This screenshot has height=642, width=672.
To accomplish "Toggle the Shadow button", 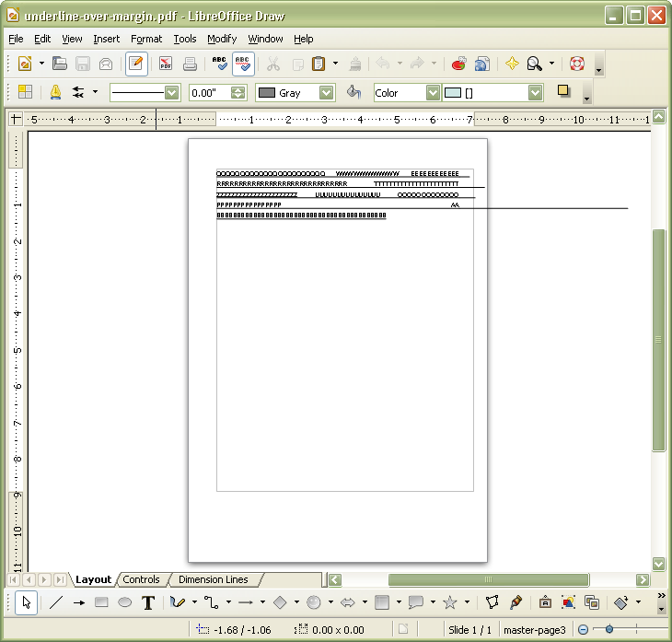I will tap(564, 92).
